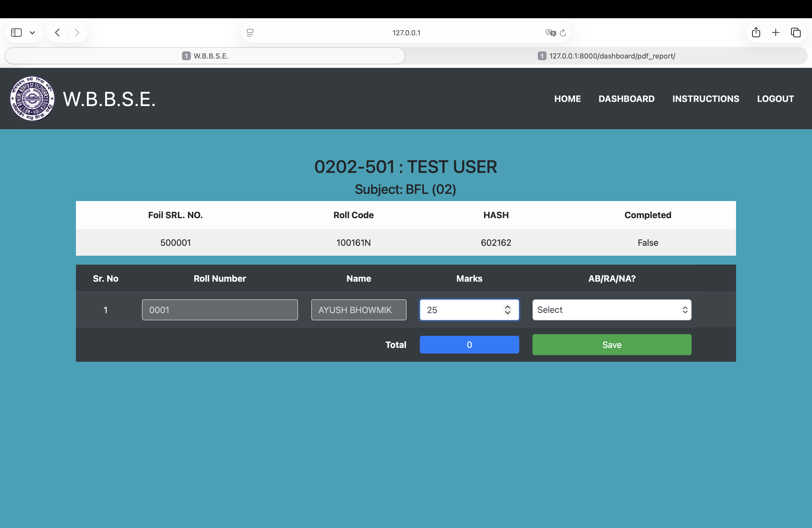Go back to the previous page
Image resolution: width=812 pixels, height=528 pixels.
(x=57, y=33)
